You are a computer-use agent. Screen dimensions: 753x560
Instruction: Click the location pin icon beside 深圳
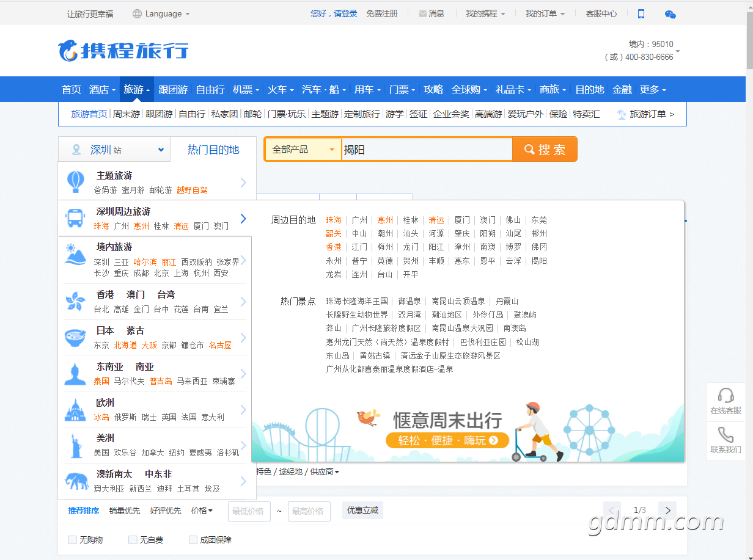click(76, 150)
